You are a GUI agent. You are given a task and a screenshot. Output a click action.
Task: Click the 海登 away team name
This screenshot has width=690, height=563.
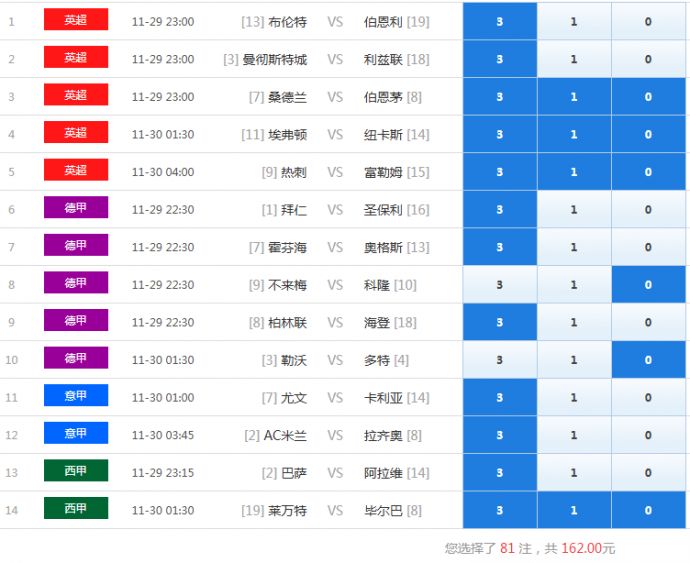[377, 322]
